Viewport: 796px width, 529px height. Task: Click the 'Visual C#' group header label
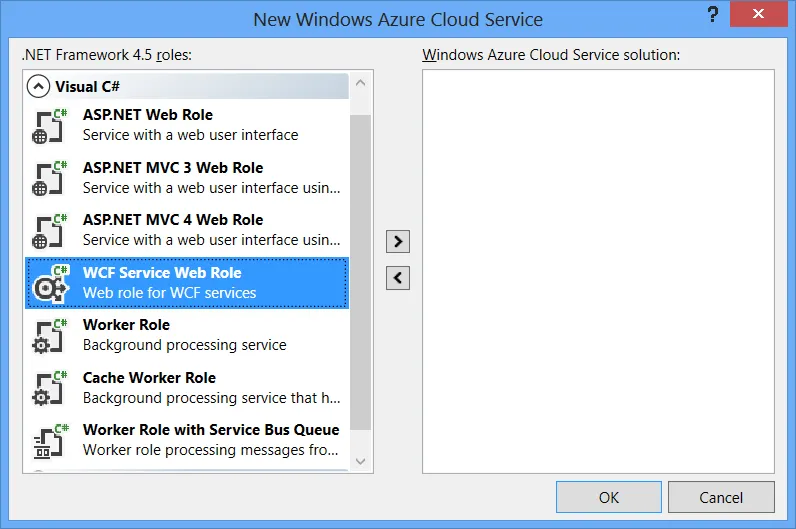[x=87, y=87]
